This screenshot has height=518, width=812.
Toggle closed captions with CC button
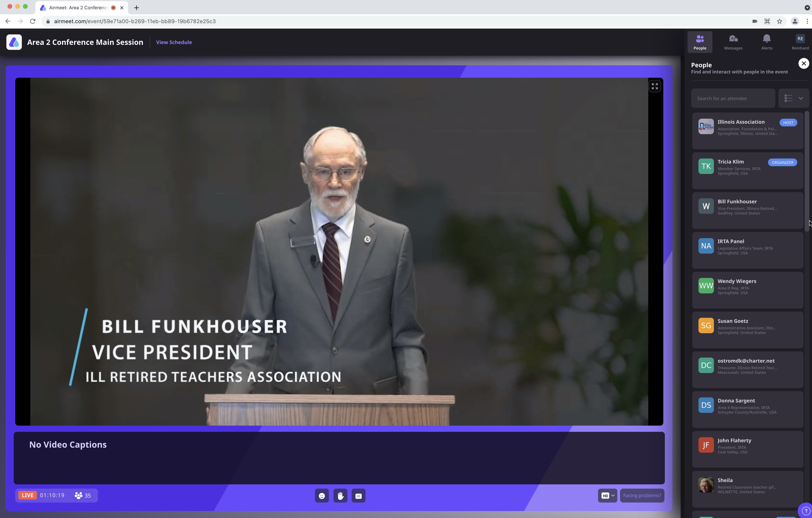pyautogui.click(x=358, y=496)
